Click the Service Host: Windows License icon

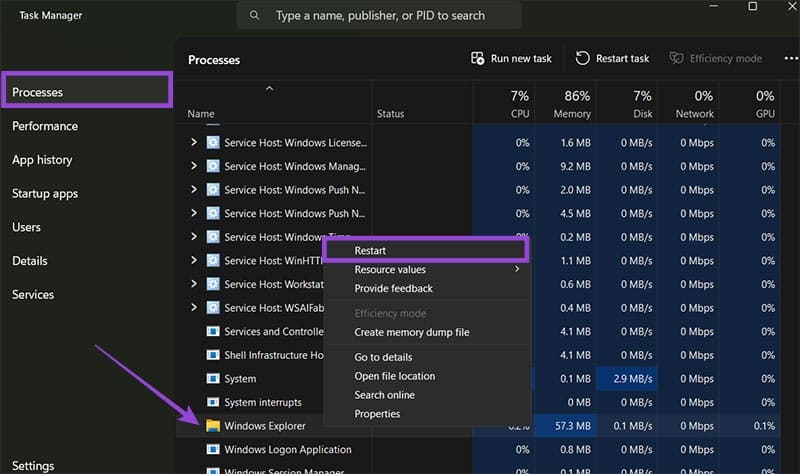pos(213,142)
